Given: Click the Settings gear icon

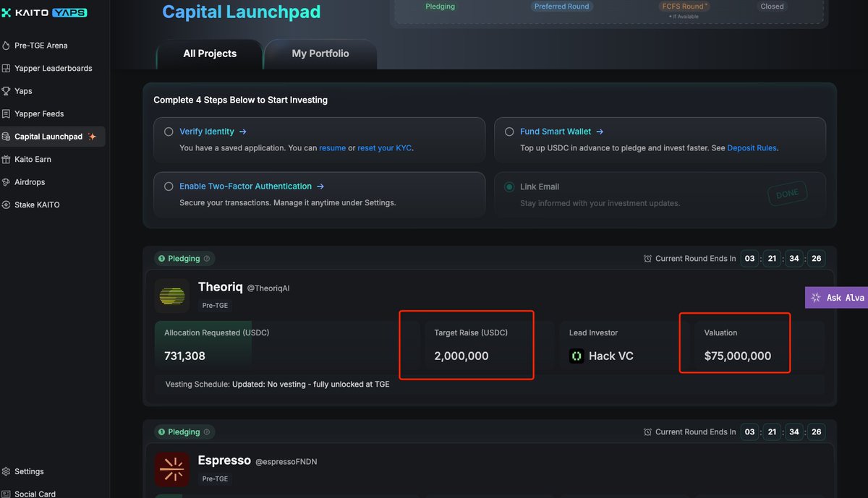Looking at the screenshot, I should point(7,471).
